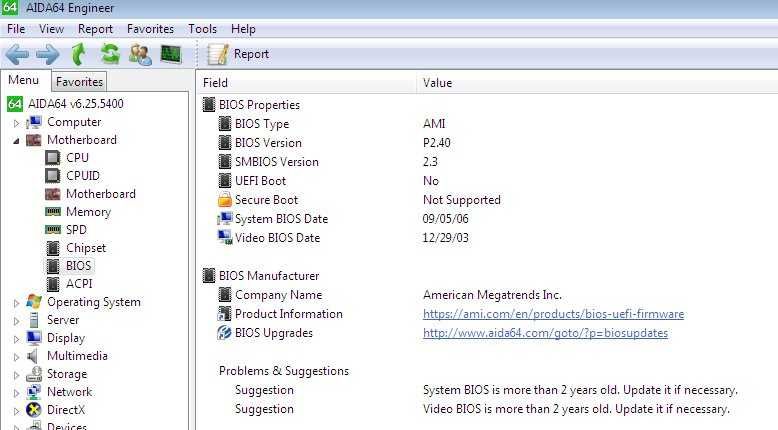
Task: Open the Report menu
Action: tap(95, 29)
